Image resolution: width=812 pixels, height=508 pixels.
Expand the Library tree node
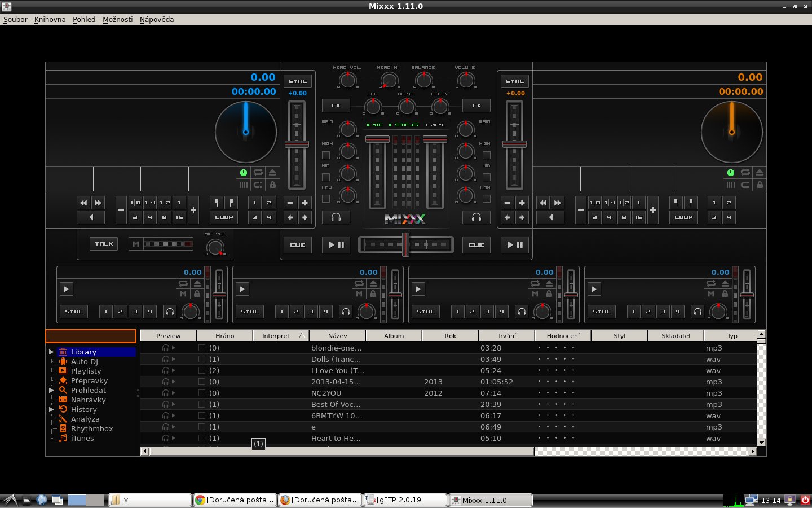[51, 352]
